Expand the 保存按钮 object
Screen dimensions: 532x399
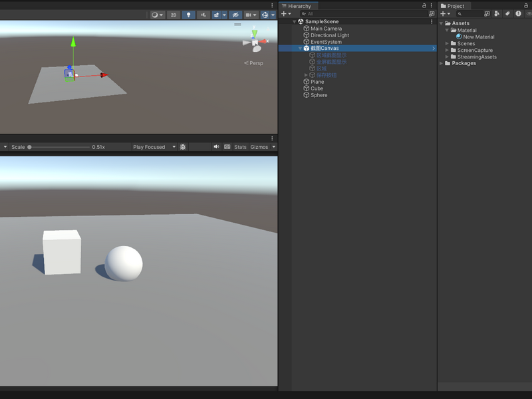coord(306,75)
